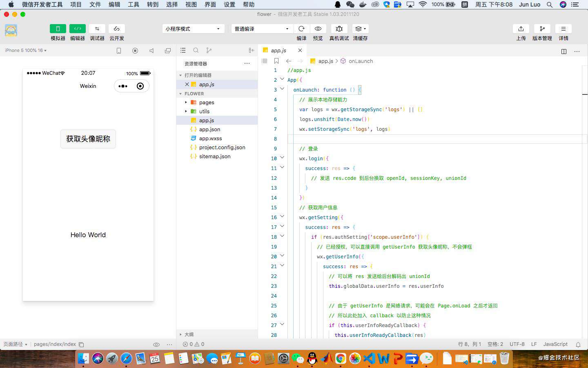This screenshot has width=588, height=368.
Task: Open the 小程序模式 mode dropdown
Action: coord(193,29)
